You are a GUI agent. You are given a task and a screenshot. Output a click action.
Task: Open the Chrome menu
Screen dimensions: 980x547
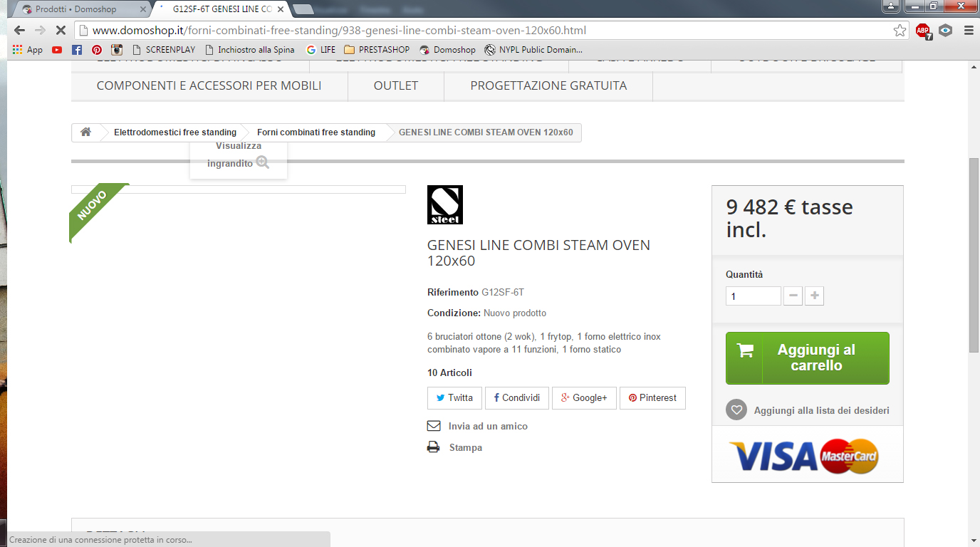968,31
